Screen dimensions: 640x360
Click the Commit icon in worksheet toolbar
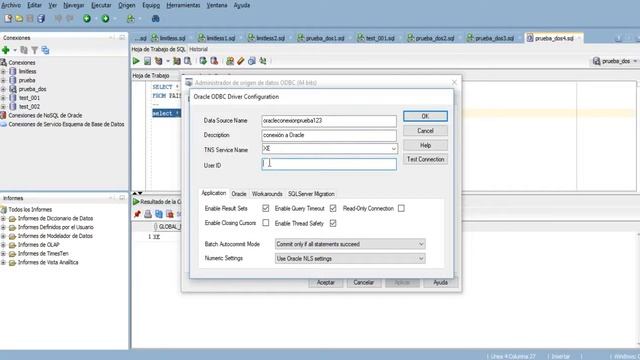[x=203, y=61]
